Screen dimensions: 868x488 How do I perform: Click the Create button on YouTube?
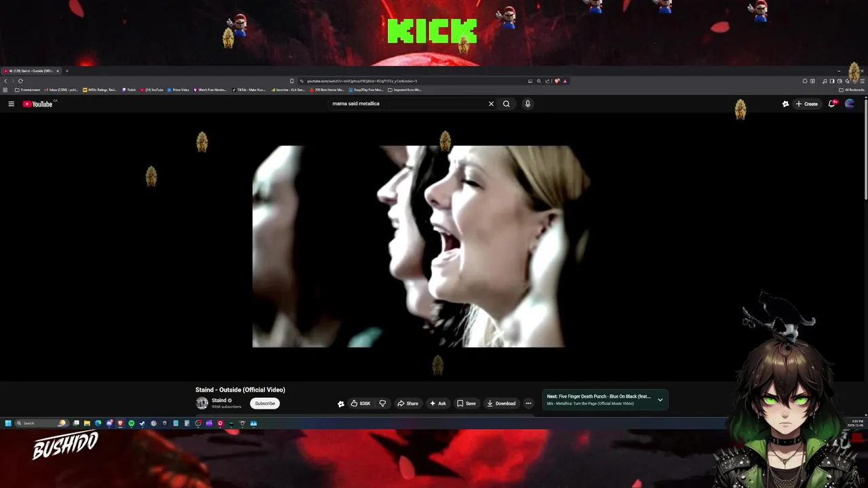pos(807,104)
